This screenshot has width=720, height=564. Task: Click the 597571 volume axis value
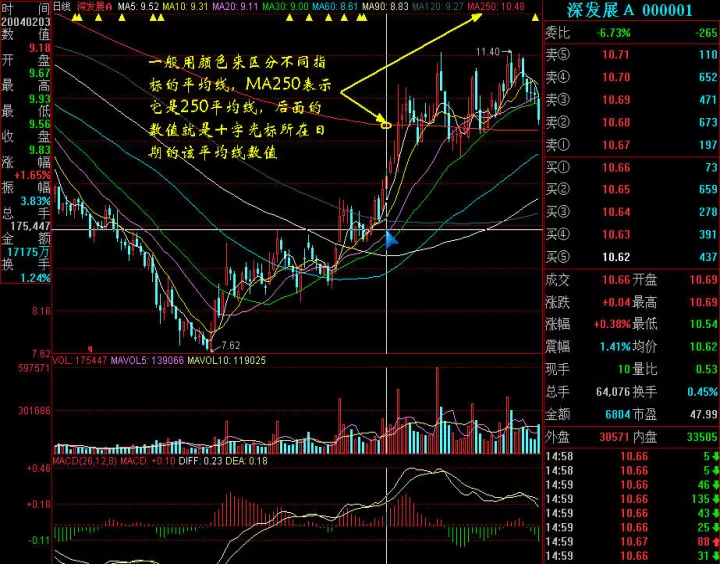tap(34, 368)
